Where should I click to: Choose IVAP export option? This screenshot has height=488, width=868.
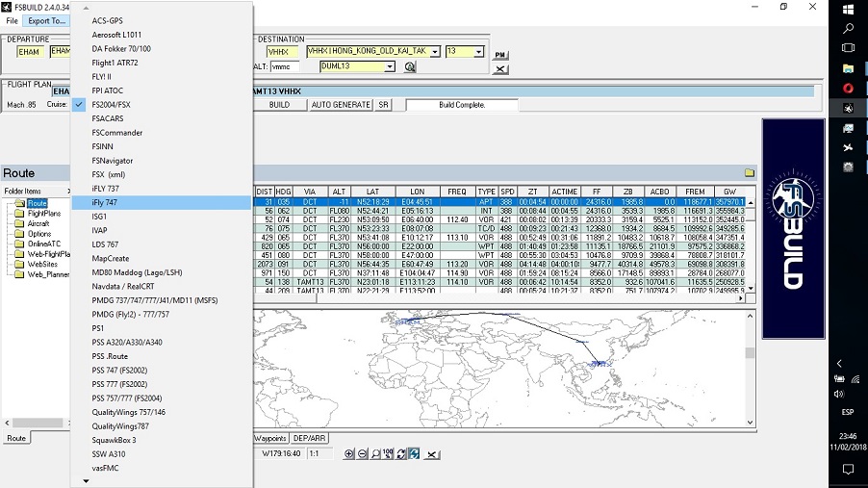[163, 230]
